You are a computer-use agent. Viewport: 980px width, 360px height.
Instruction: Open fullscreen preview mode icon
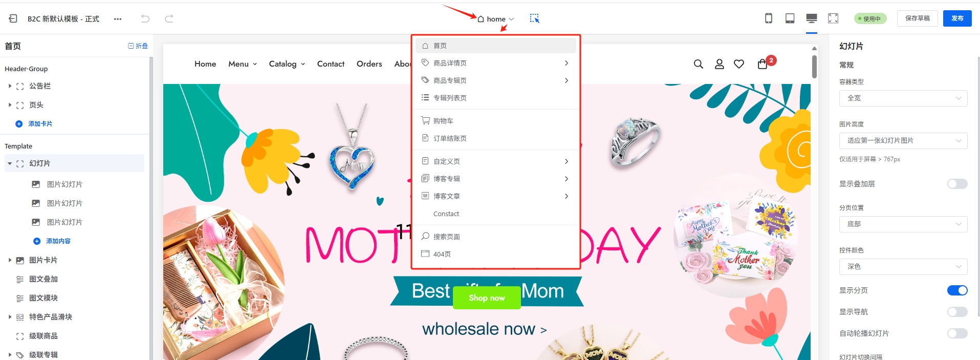pos(833,18)
